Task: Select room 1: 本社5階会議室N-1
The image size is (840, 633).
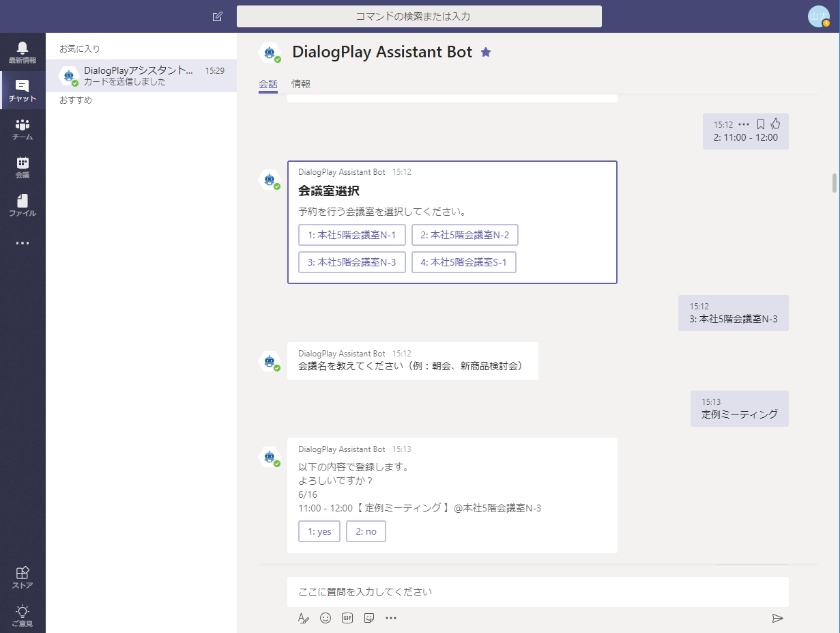Action: click(x=352, y=235)
